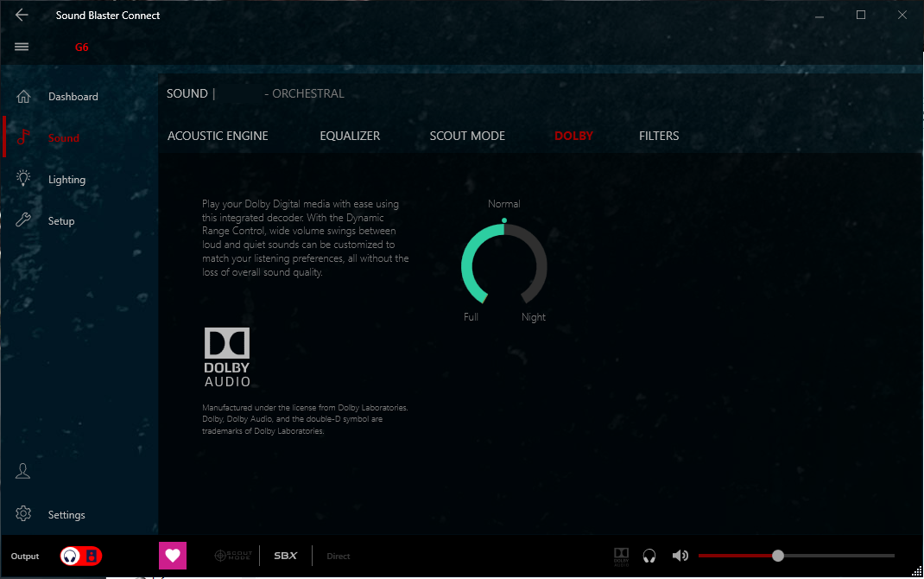Switch to the Scout Mode tab
The image size is (924, 579).
tap(467, 136)
